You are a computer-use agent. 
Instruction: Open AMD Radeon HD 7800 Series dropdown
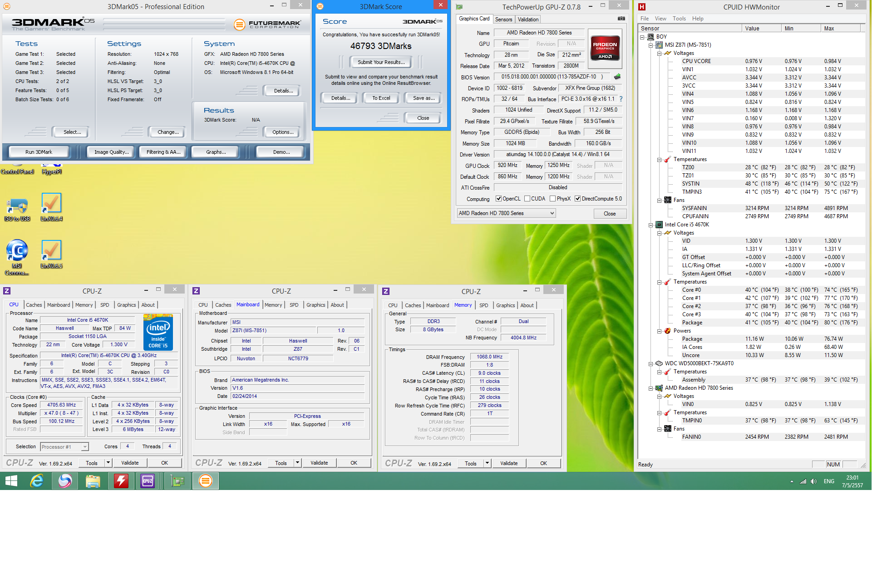[x=506, y=213]
